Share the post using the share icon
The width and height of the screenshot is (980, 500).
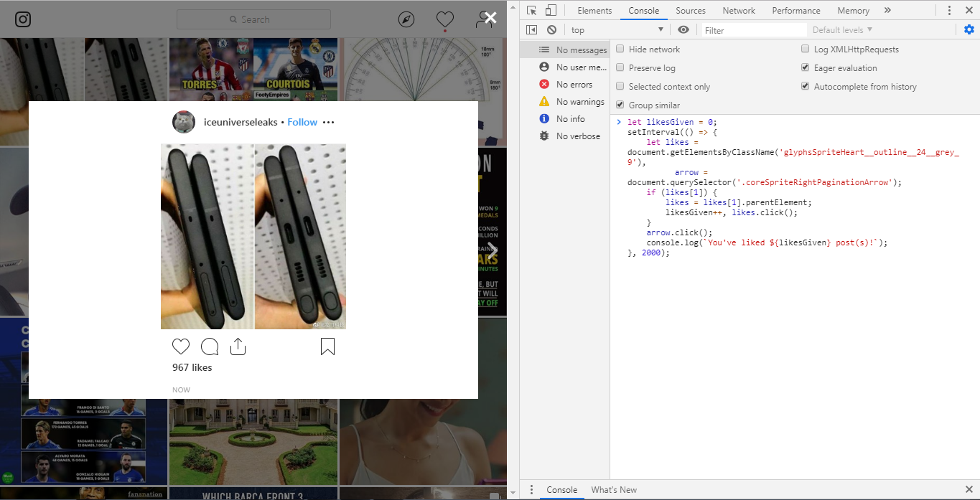238,347
